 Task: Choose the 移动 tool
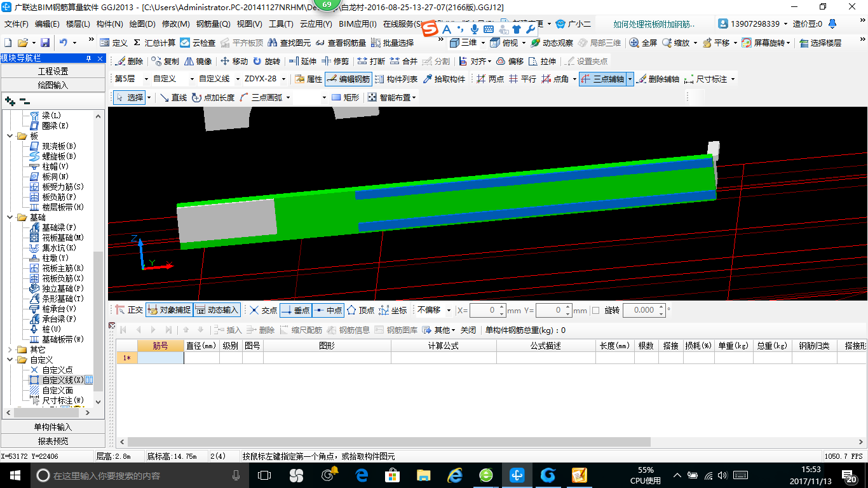[x=234, y=62]
